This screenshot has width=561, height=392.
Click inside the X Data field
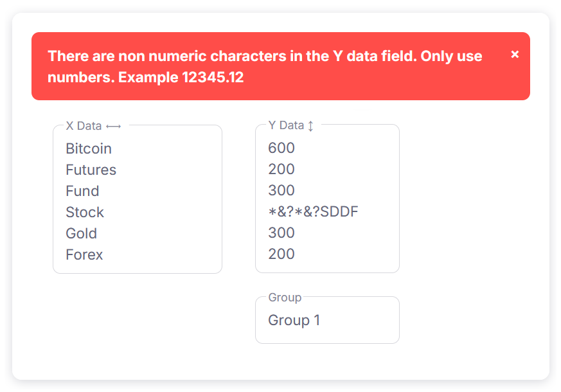[137, 199]
